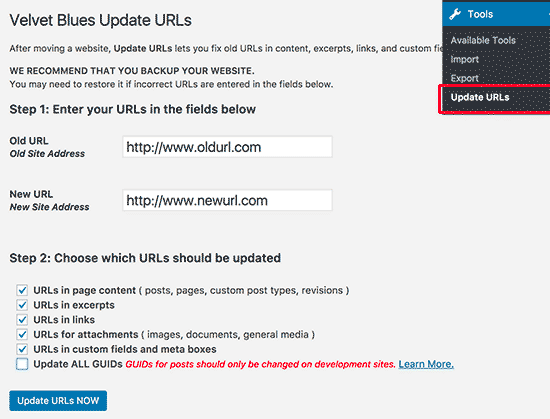This screenshot has width=550, height=419.
Task: Enable the Update ALL GUIDs checkbox
Action: coord(22,364)
